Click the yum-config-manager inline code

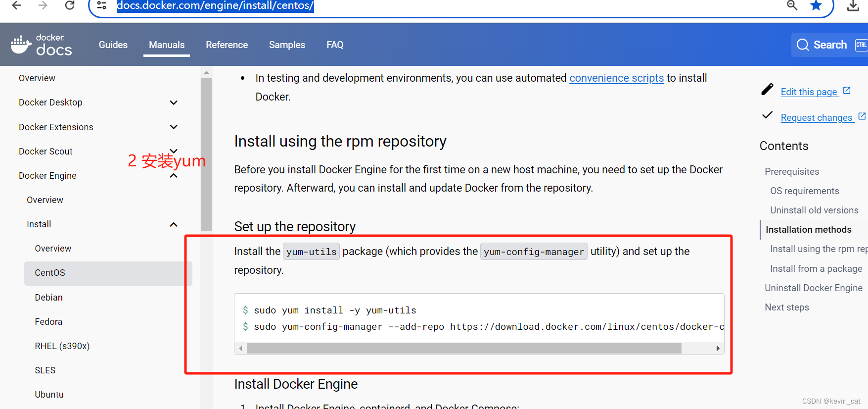pyautogui.click(x=534, y=252)
